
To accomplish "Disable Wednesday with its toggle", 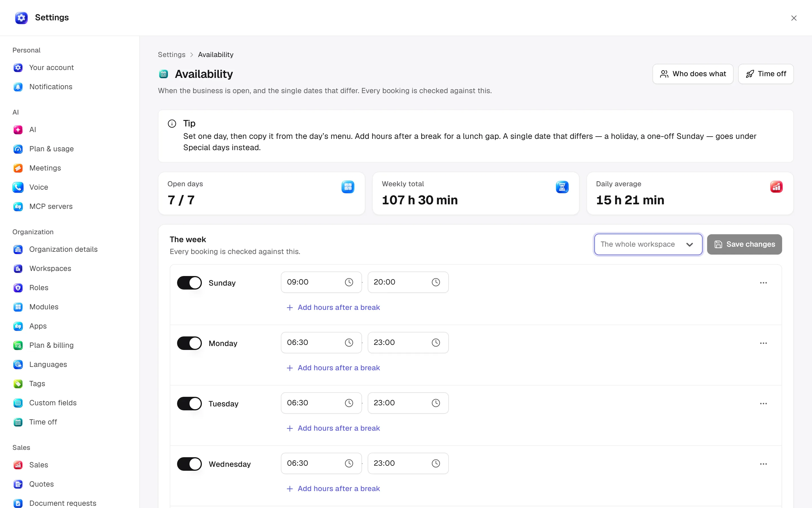I will [x=189, y=464].
